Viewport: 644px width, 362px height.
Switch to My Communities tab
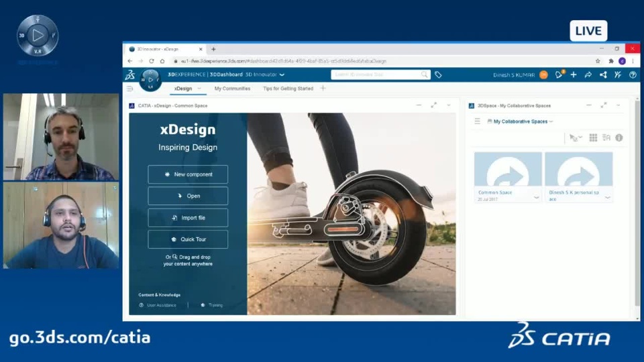click(232, 88)
